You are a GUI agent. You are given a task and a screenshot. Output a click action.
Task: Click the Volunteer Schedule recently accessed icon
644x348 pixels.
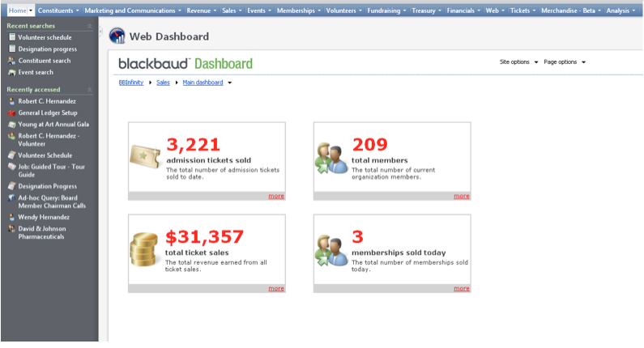coord(12,155)
